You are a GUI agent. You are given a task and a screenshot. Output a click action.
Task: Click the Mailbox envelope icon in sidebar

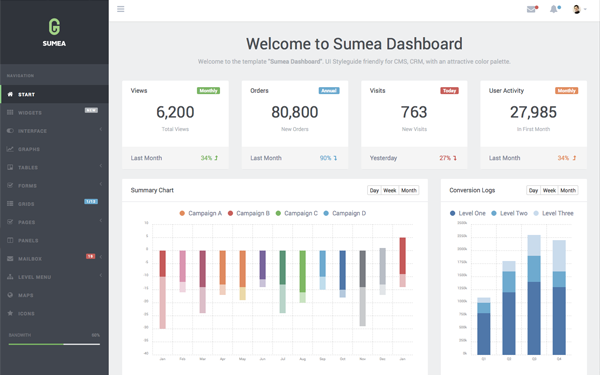pos(10,259)
